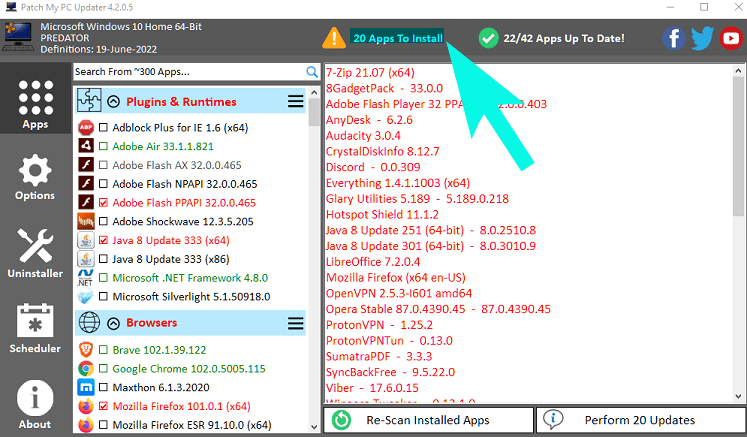Click the computer logo in header
This screenshot has height=437, width=747.
point(18,37)
